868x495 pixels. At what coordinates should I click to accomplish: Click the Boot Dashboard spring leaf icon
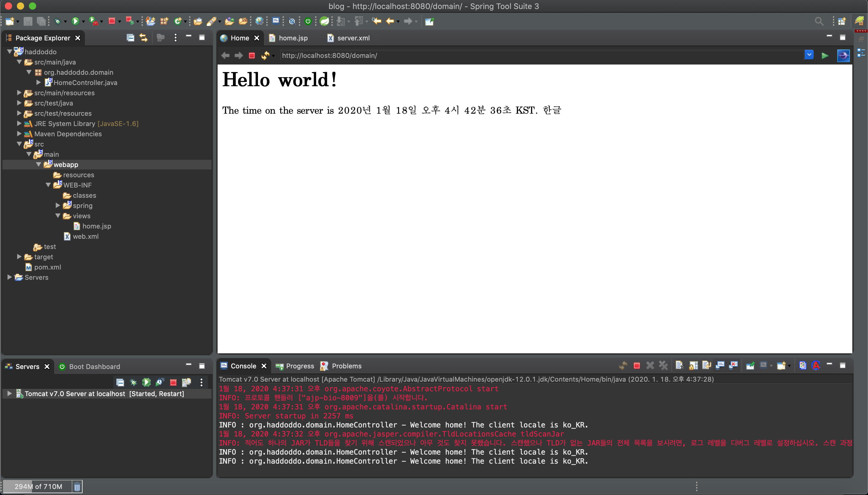[x=324, y=21]
